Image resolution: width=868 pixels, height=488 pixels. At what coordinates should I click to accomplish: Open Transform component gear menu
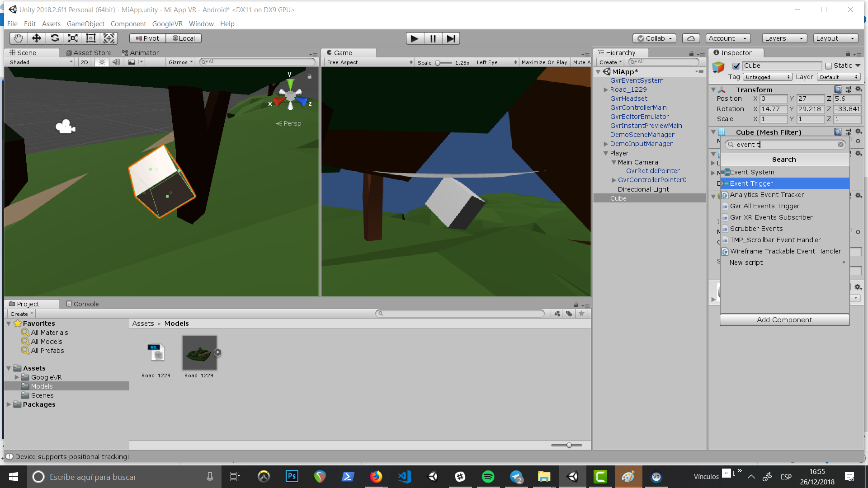point(858,89)
